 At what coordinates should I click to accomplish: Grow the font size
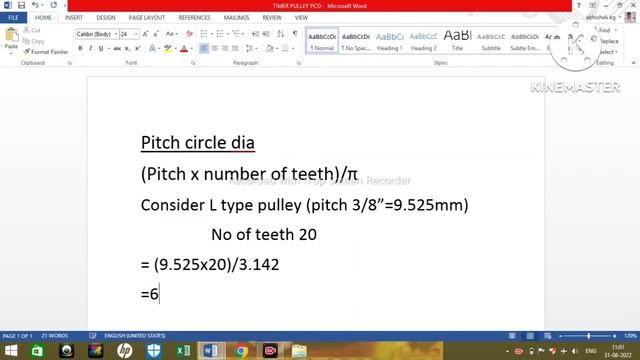click(145, 34)
